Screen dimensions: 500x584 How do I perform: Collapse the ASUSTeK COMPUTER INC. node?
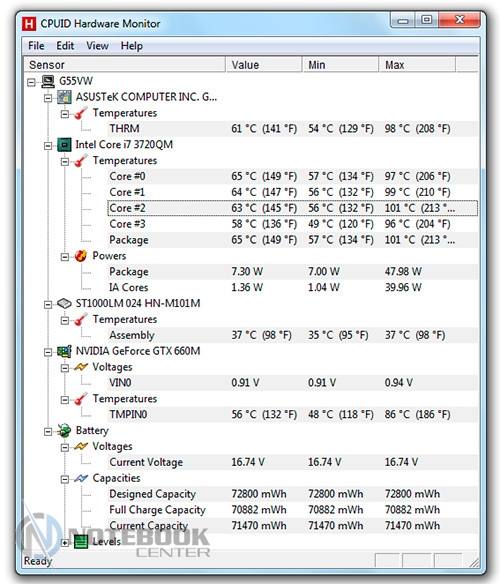click(x=48, y=98)
